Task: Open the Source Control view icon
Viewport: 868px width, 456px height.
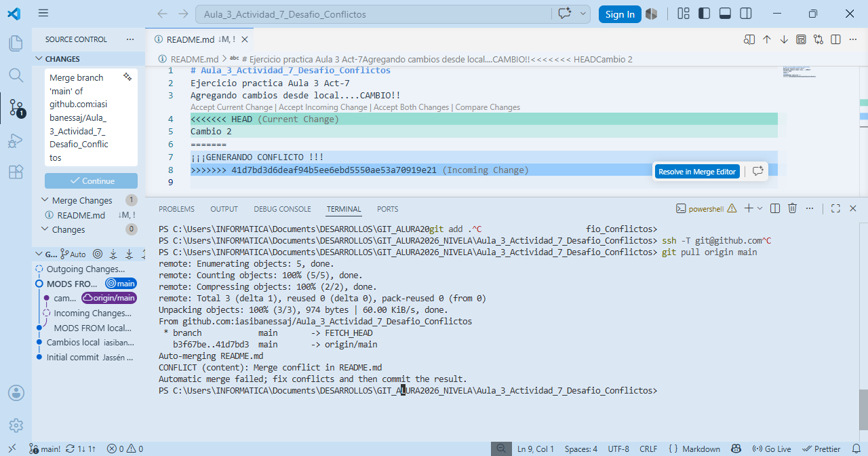Action: [16, 107]
